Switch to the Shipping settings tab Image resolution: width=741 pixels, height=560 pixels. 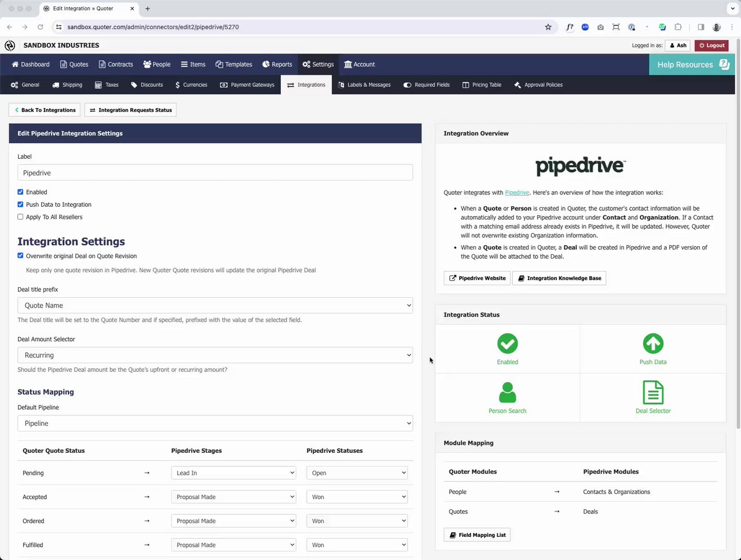pyautogui.click(x=67, y=85)
